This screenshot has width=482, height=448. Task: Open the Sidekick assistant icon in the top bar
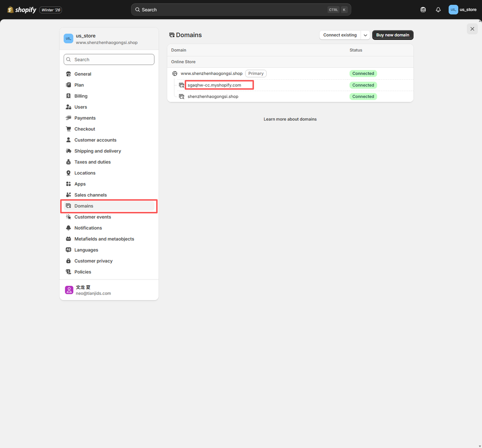click(423, 10)
